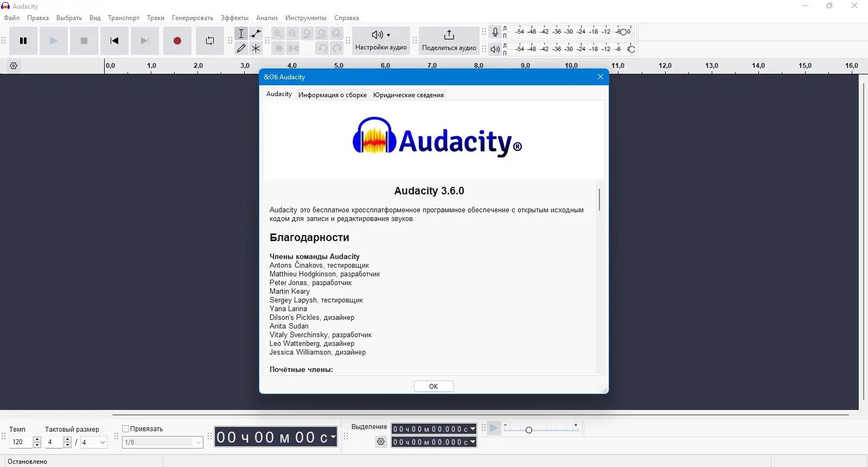Viewport: 868px width, 467px height.
Task: Increase time signature numerator with up arrow
Action: (68, 439)
